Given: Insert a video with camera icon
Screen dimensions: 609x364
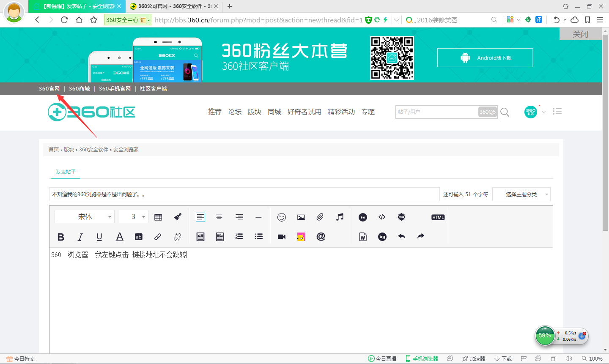Looking at the screenshot, I should 282,237.
